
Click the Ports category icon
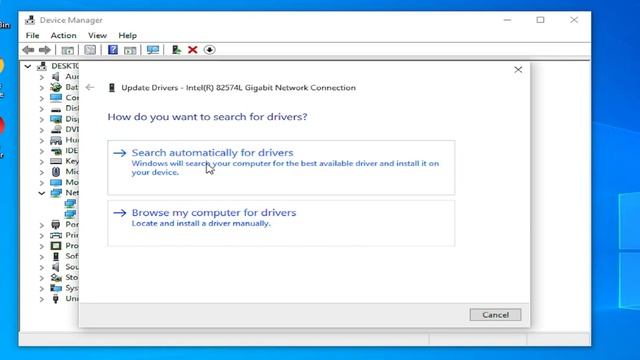(x=56, y=224)
